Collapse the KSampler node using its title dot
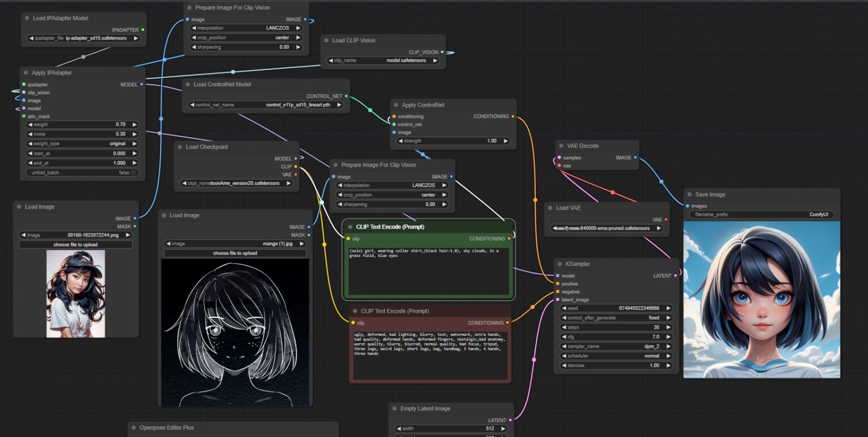The image size is (868, 437). pyautogui.click(x=559, y=264)
